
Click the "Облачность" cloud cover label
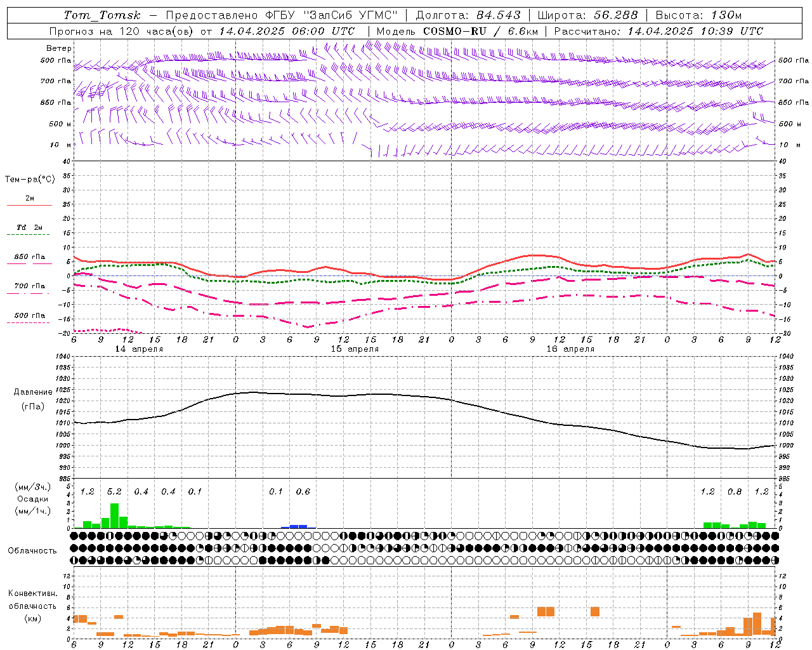click(32, 551)
